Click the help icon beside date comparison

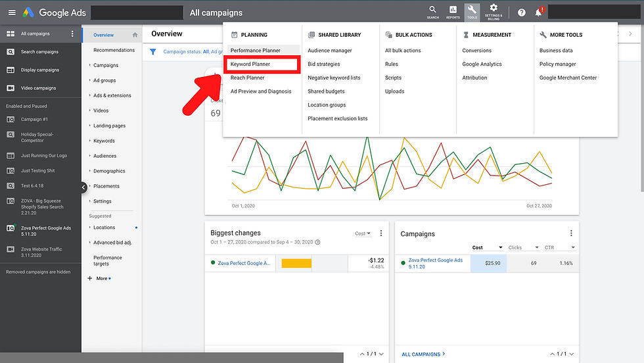tap(317, 242)
